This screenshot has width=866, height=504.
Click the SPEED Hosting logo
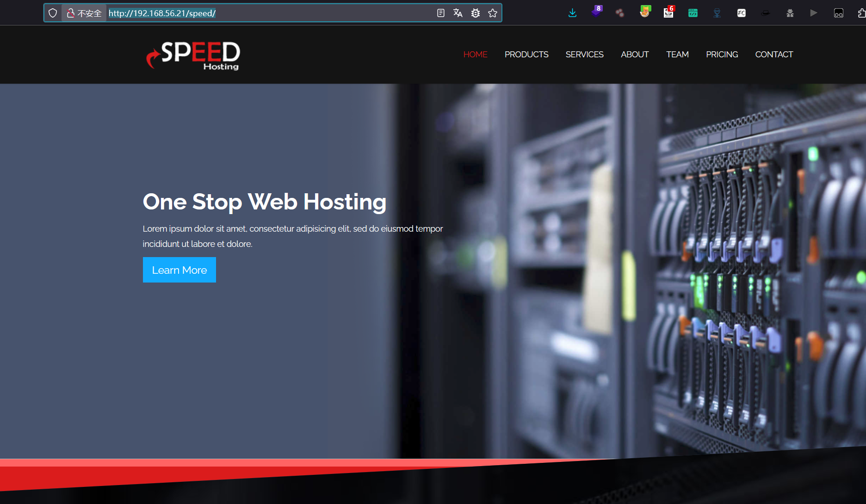click(193, 55)
